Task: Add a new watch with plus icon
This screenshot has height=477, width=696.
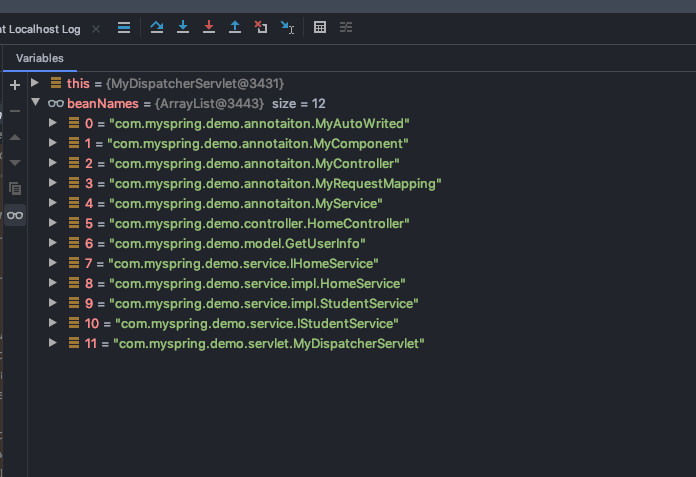Action: click(15, 85)
